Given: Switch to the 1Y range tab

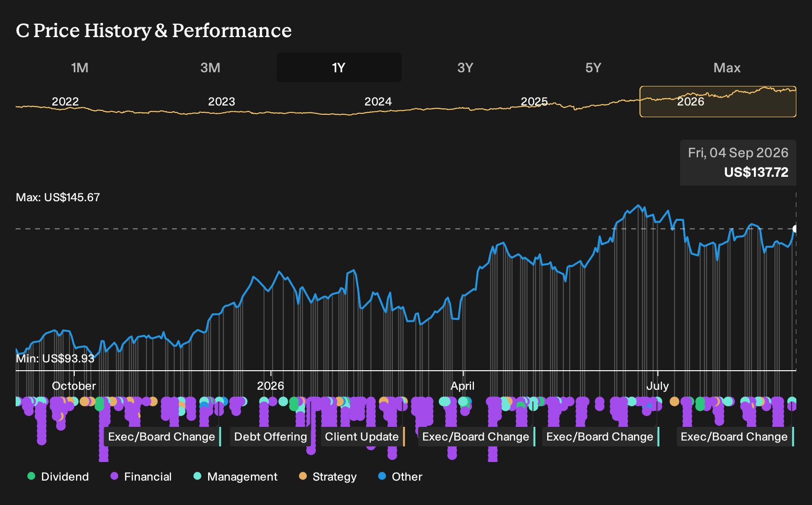Looking at the screenshot, I should (339, 67).
